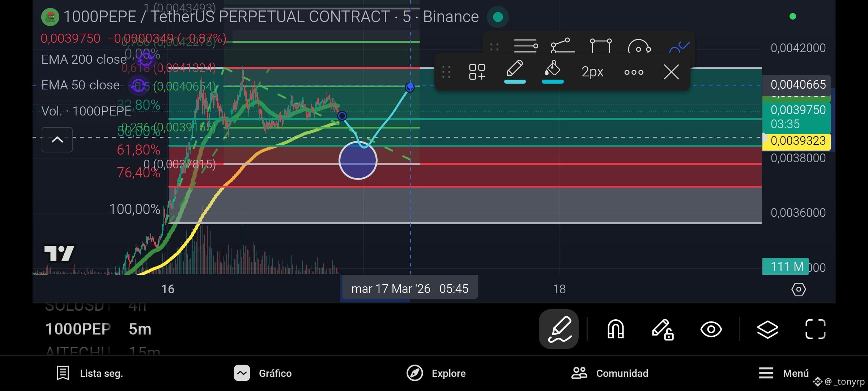The width and height of the screenshot is (868, 391).
Task: Select the 76,40% Fibonacci level label
Action: point(139,173)
